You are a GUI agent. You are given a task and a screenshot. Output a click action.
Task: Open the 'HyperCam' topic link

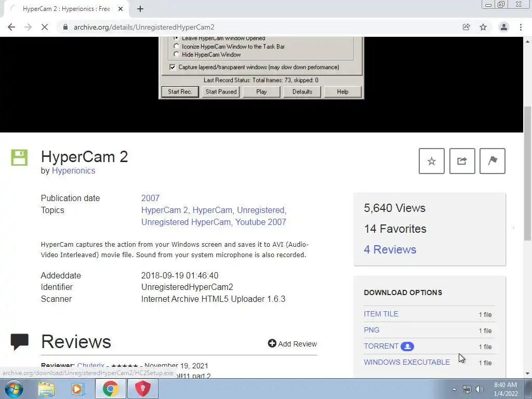click(x=212, y=210)
